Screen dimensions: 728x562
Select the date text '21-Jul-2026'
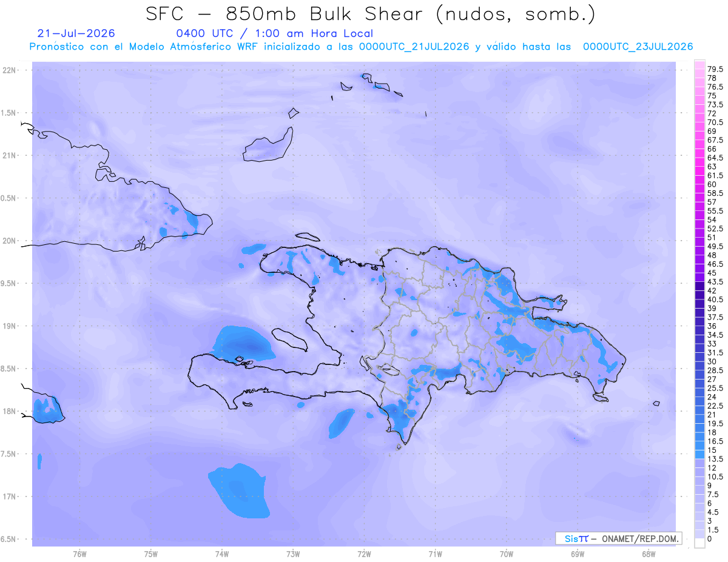tap(76, 33)
